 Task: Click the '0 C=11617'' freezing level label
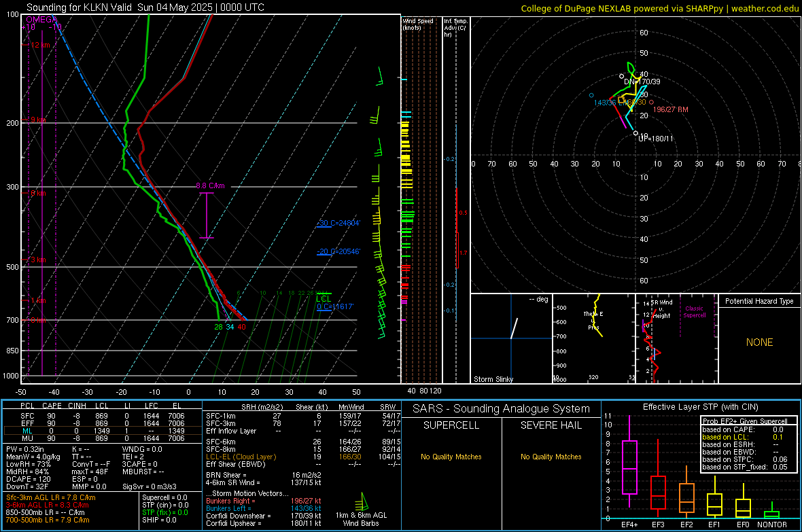tap(335, 306)
